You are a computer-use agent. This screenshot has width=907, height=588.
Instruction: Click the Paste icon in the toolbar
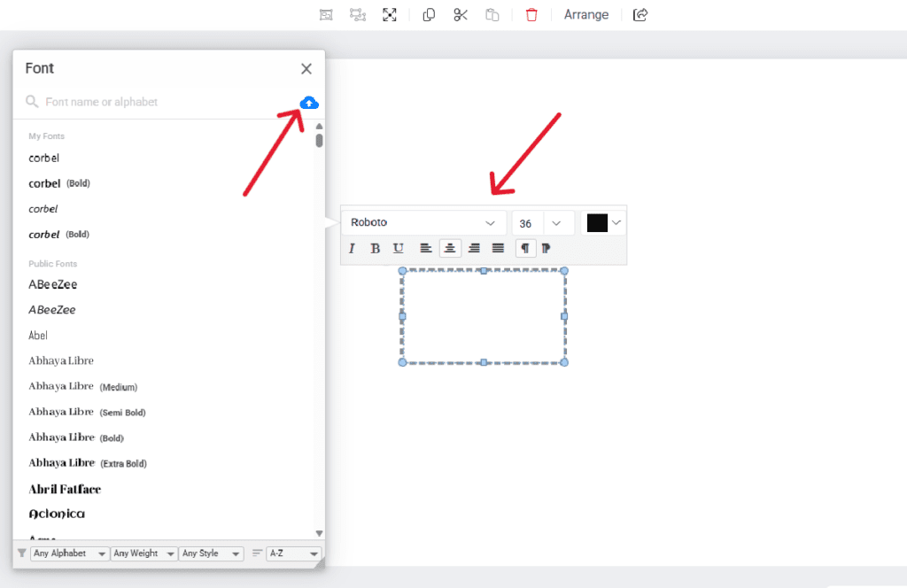492,14
